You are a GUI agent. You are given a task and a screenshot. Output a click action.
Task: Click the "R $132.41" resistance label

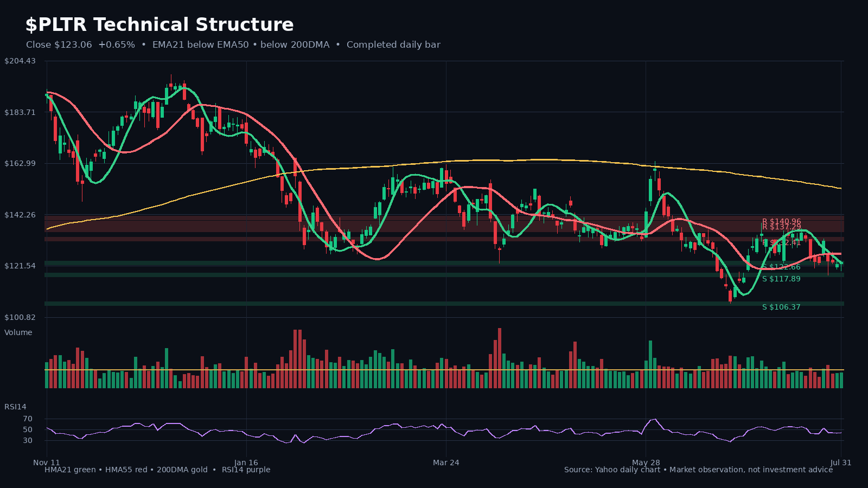781,242
